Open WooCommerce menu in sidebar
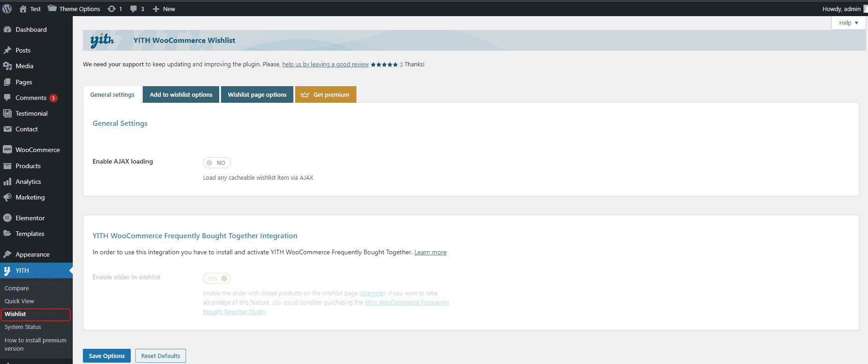Image resolution: width=868 pixels, height=364 pixels. [x=37, y=150]
